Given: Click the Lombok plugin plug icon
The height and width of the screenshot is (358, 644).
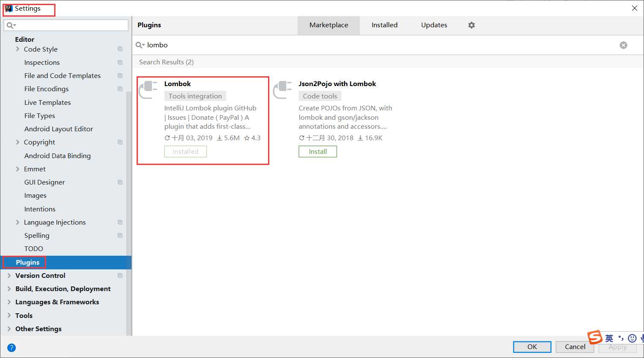Looking at the screenshot, I should (149, 89).
